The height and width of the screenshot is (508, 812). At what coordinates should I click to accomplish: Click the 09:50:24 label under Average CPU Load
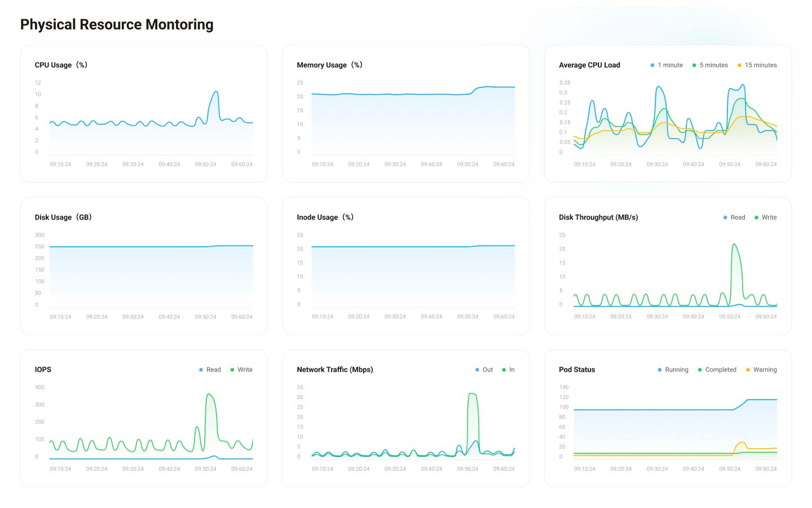730,164
